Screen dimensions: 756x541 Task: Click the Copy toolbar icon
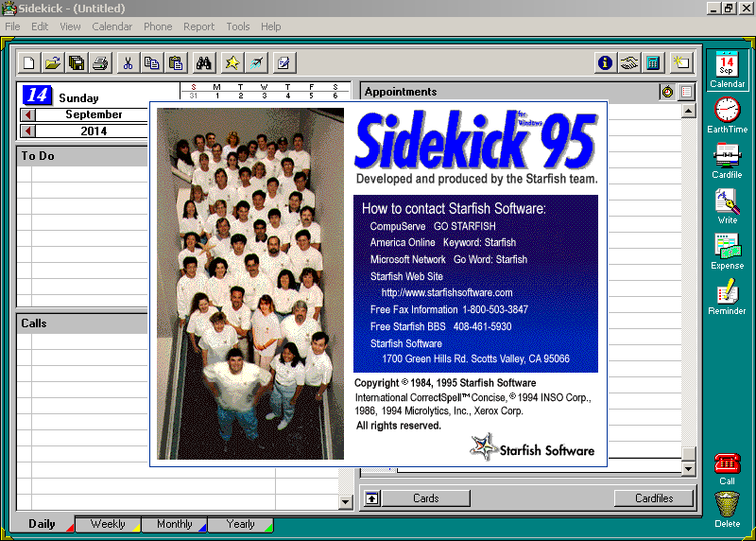coord(152,62)
